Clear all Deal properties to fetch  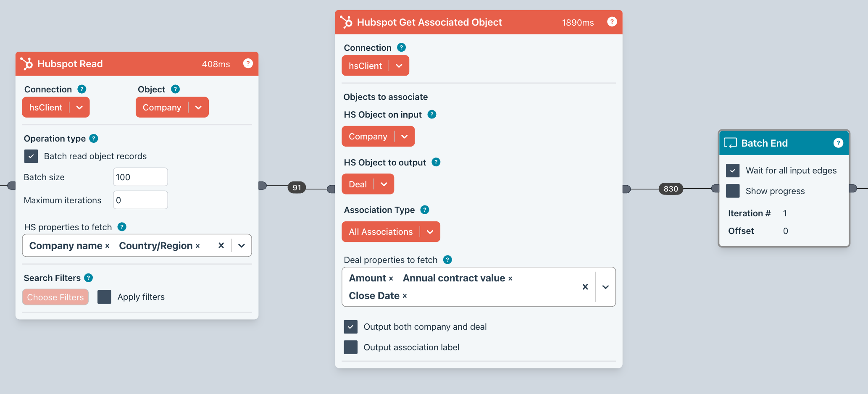coord(585,287)
